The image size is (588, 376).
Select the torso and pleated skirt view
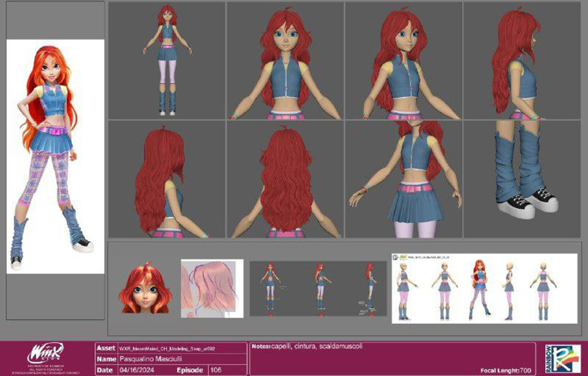(404, 179)
